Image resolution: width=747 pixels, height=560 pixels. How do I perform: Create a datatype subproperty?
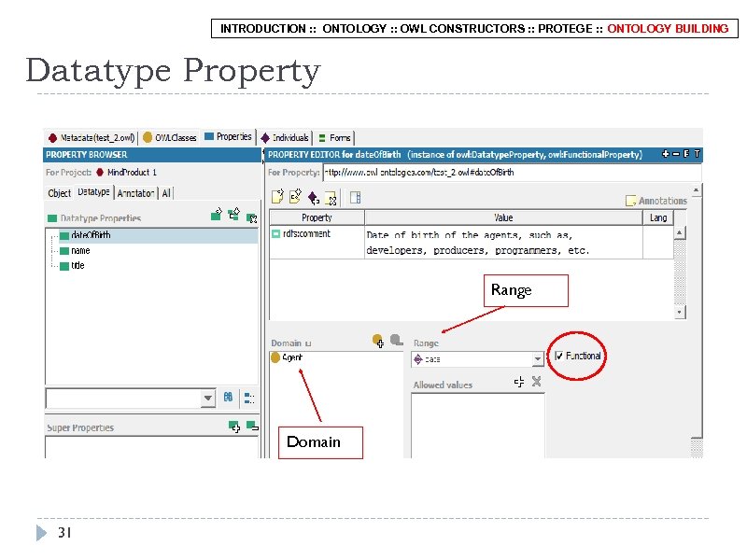coord(234,215)
